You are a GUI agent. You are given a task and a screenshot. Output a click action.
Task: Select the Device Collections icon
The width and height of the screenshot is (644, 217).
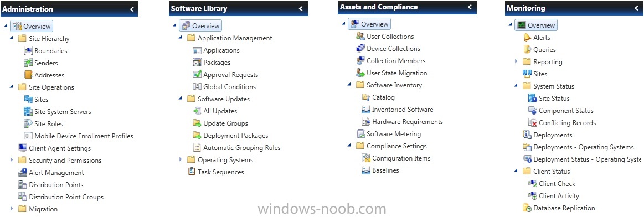coord(360,48)
